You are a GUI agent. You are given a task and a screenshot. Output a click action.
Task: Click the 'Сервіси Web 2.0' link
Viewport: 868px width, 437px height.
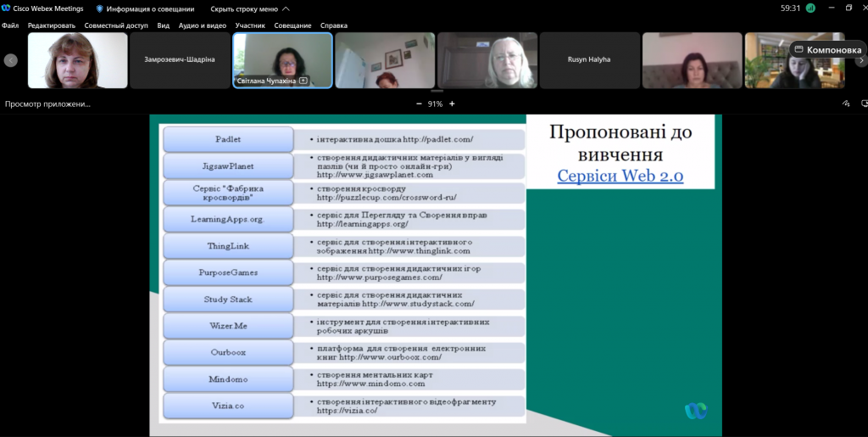[620, 176]
